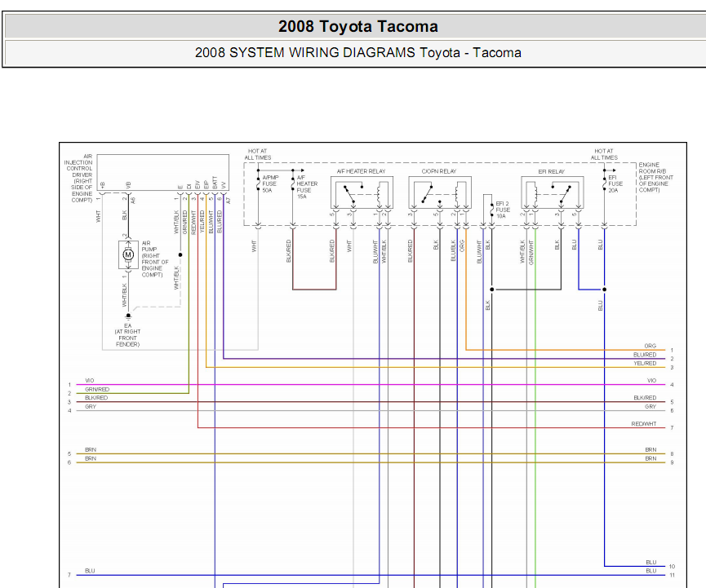The image size is (706, 588).
Task: Click the 'HOT AT ALL TIMES' label above EFI fuse
Action: 604,154
